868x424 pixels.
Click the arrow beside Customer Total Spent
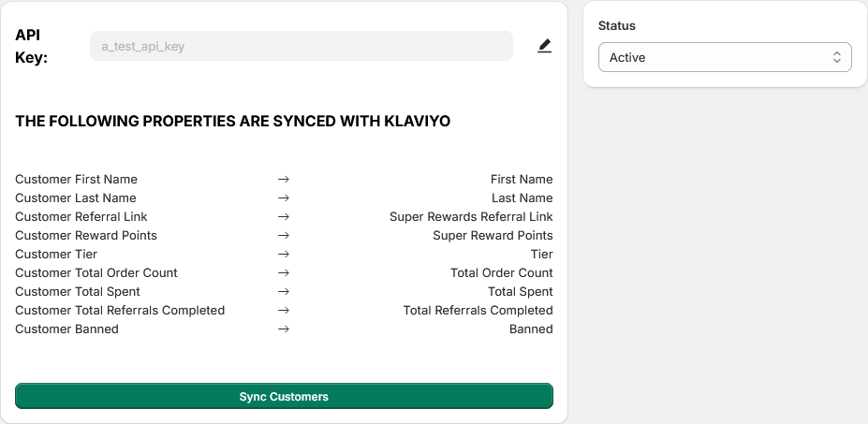284,291
